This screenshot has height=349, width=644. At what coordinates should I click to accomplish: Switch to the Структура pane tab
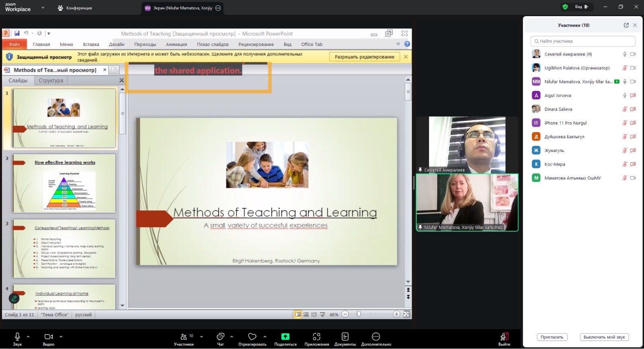51,81
